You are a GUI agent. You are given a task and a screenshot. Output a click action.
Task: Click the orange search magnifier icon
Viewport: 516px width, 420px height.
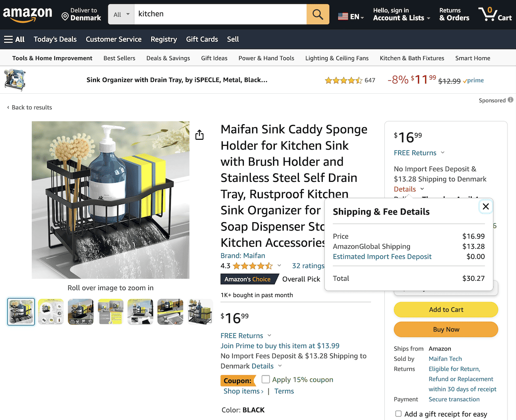(x=317, y=14)
